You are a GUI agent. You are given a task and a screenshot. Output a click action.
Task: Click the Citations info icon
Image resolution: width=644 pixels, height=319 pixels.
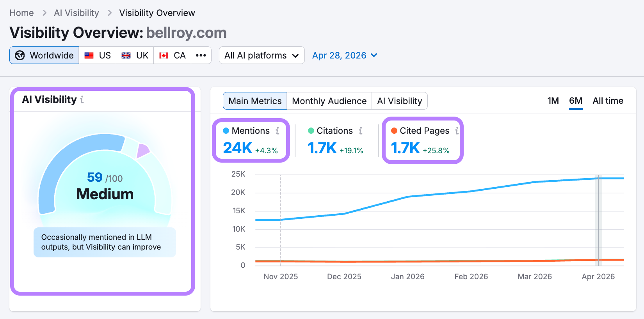click(361, 131)
